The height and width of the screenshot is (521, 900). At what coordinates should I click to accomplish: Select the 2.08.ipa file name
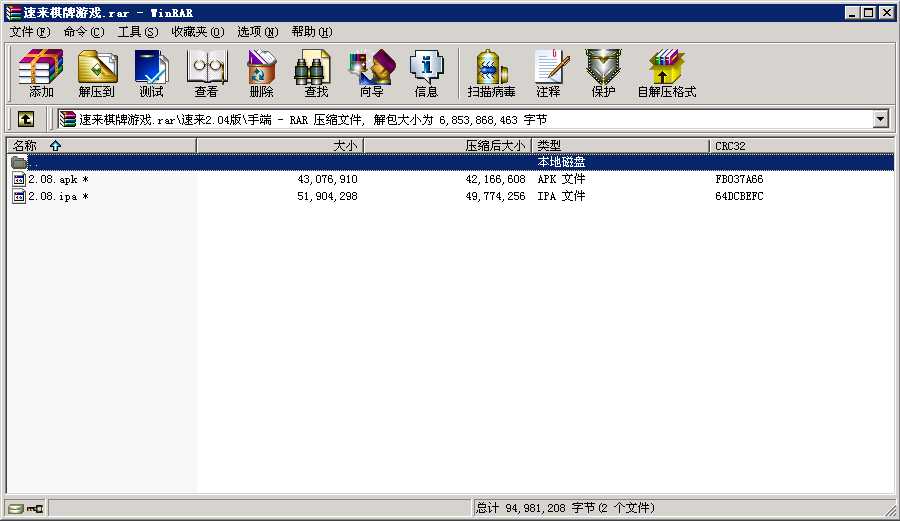pyautogui.click(x=58, y=196)
